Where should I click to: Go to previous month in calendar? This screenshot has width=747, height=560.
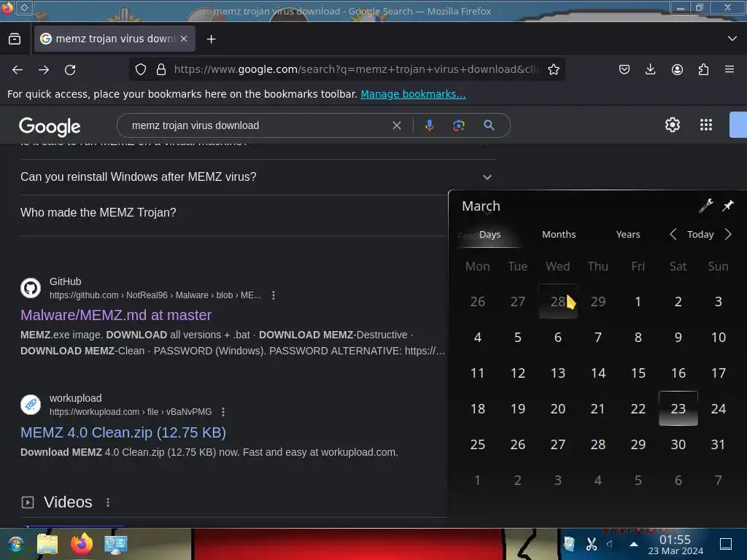pos(673,234)
